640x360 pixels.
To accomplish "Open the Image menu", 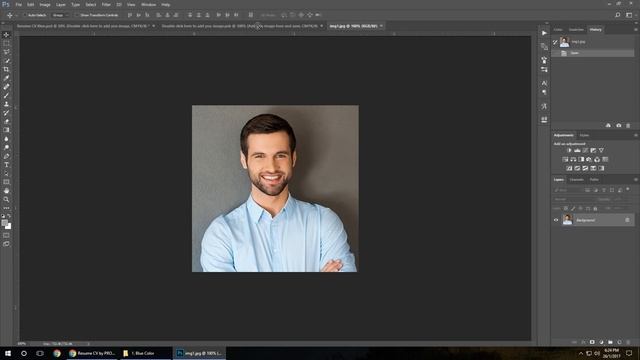I will point(45,4).
